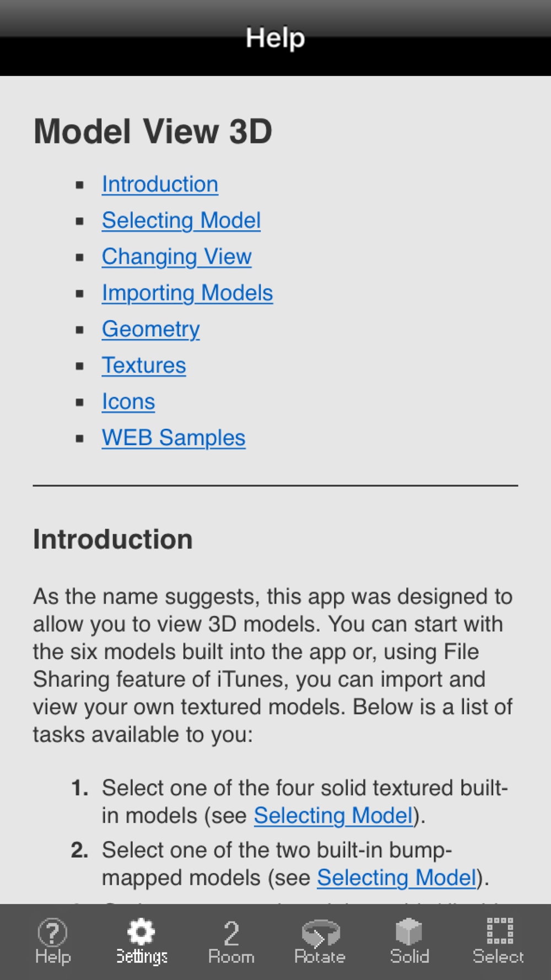The image size is (551, 980).
Task: Tap the Help title in header bar
Action: (x=275, y=38)
